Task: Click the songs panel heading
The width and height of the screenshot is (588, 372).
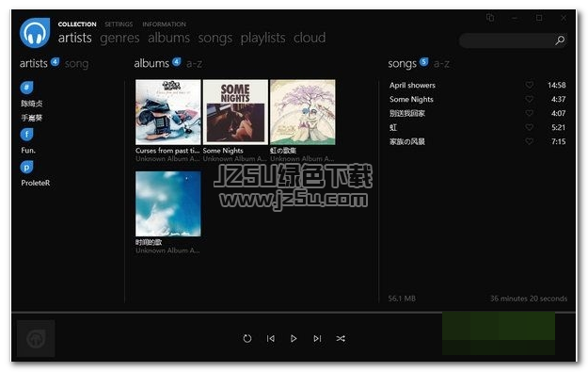Action: coord(402,64)
